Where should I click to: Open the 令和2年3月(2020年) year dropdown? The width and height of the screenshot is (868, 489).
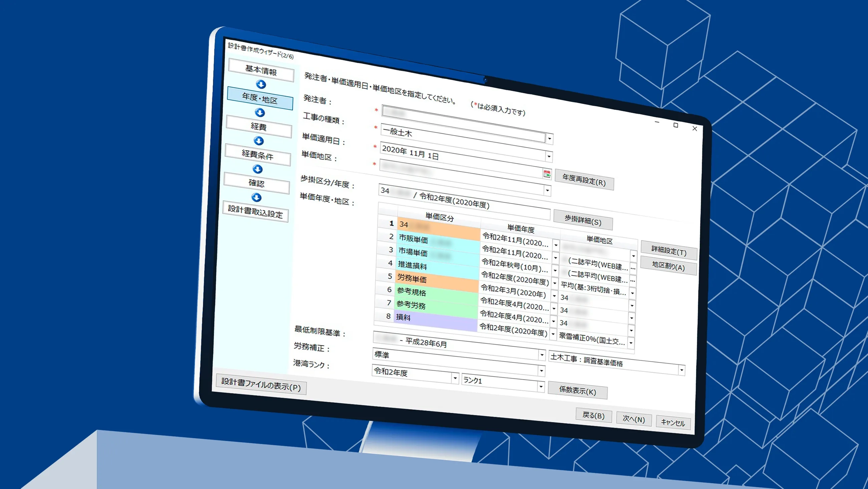[x=554, y=296]
